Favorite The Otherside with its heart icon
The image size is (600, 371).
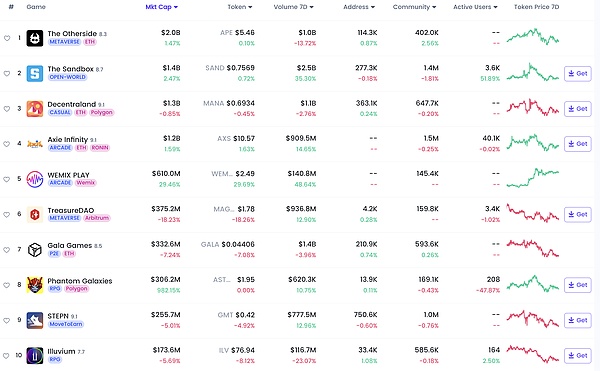point(7,38)
